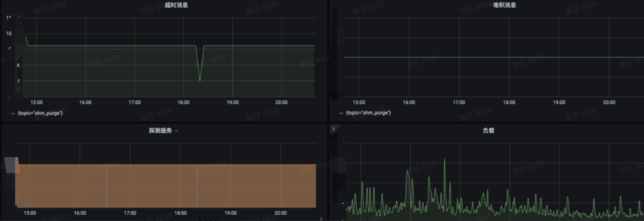Click 15:00 axis label in 堆积消息 panel
The height and width of the screenshot is (221, 644).
coord(359,102)
